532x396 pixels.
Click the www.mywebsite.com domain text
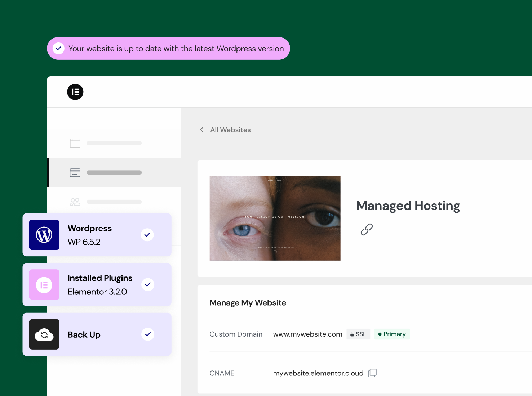click(308, 334)
